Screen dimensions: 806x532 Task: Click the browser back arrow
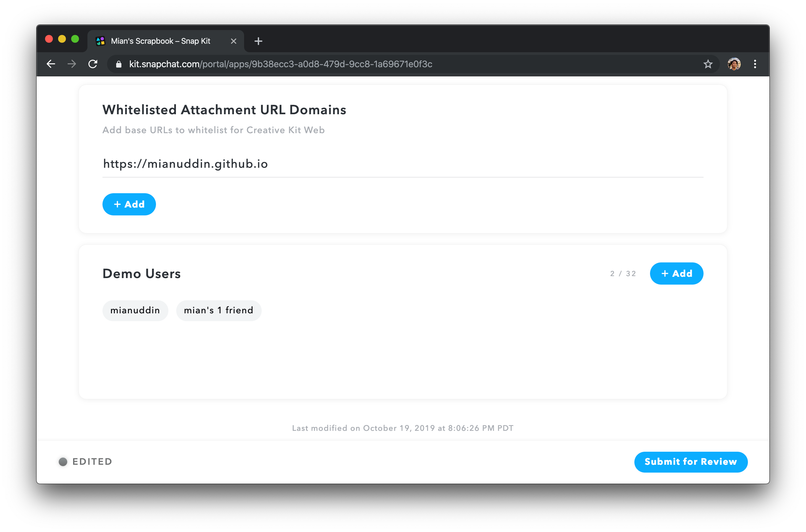(x=51, y=64)
